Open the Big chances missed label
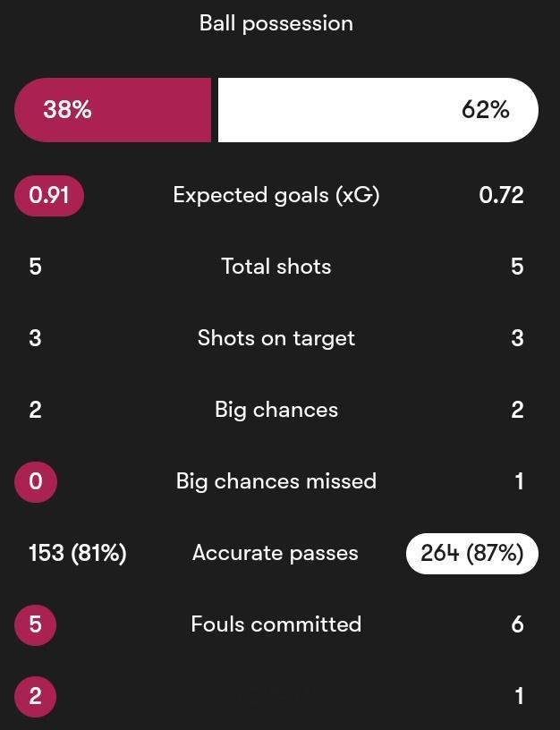560x730 pixels. point(276,481)
